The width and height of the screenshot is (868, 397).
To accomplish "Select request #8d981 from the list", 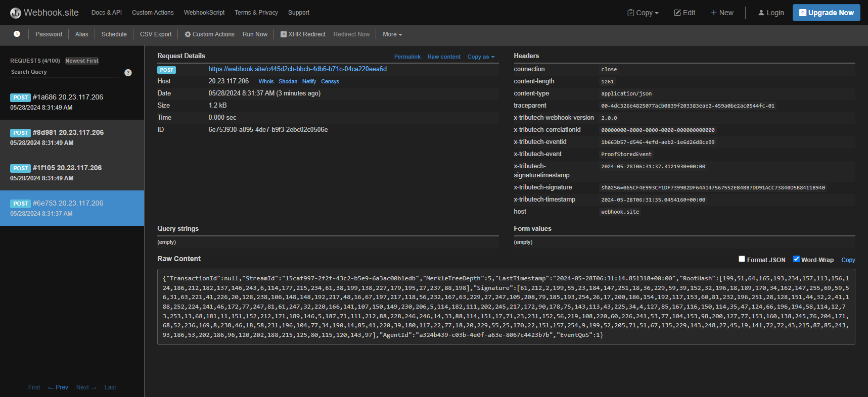I will (72, 137).
